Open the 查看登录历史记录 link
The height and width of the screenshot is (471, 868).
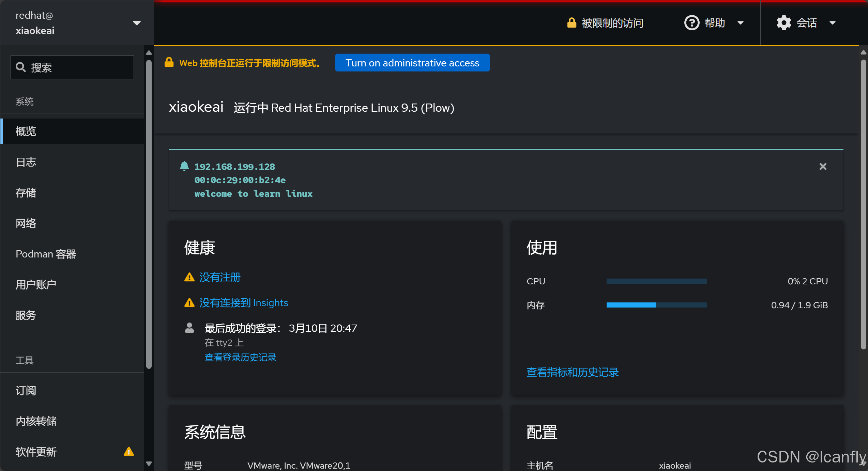coord(240,357)
